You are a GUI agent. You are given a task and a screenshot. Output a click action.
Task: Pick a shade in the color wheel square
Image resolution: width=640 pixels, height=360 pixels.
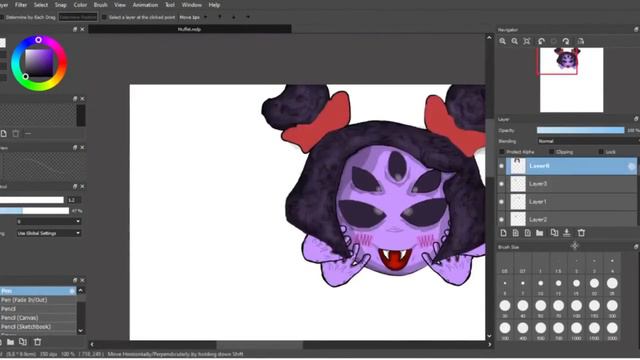click(x=39, y=63)
